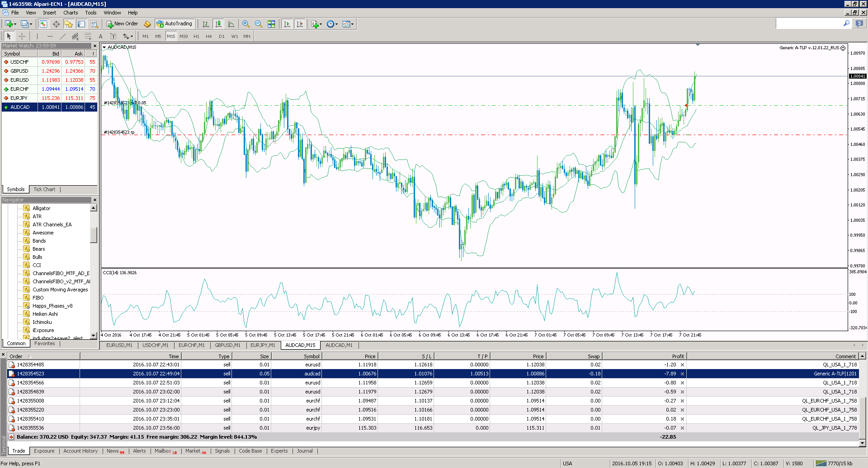Open indicators list dropdown icon
Viewport: 868px width, 468px height.
[x=316, y=24]
